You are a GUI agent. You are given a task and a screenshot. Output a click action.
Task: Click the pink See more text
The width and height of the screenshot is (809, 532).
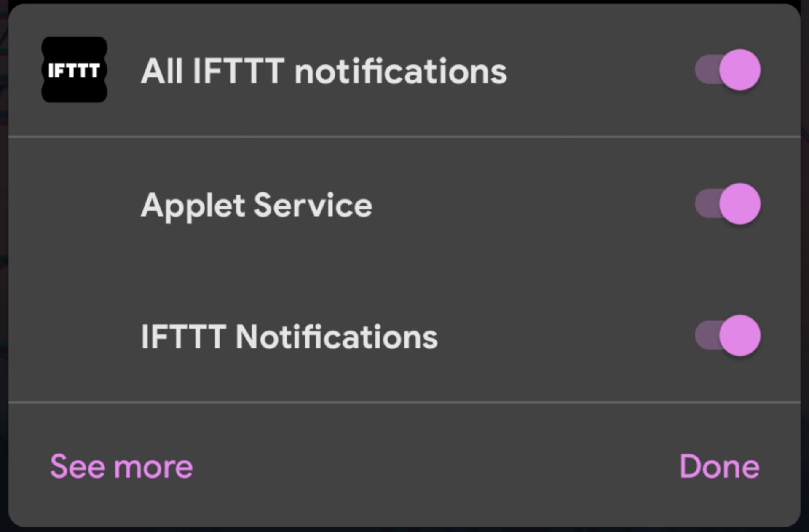click(x=121, y=466)
